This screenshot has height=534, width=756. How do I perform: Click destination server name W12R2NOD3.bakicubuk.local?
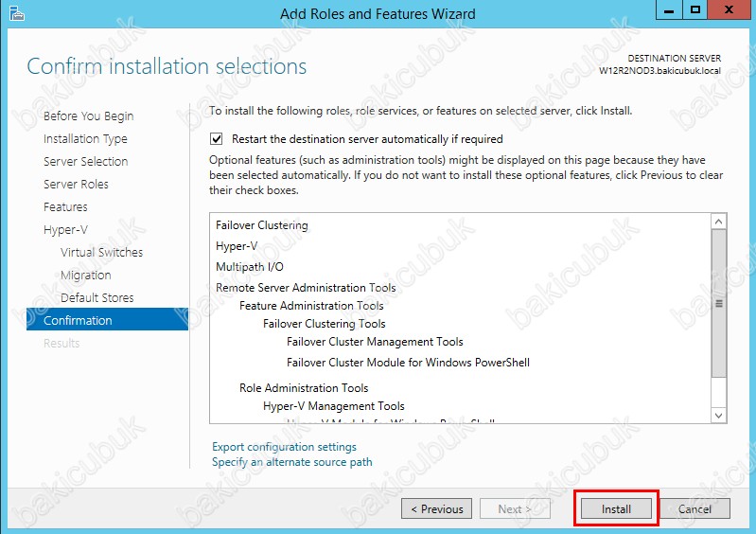coord(659,71)
